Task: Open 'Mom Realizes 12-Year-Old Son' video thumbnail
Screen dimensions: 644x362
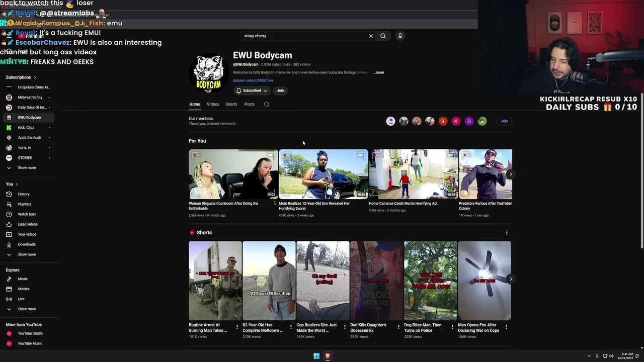Action: click(323, 174)
